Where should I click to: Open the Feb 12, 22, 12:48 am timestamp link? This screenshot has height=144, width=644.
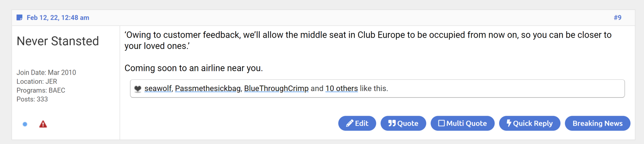pyautogui.click(x=58, y=18)
